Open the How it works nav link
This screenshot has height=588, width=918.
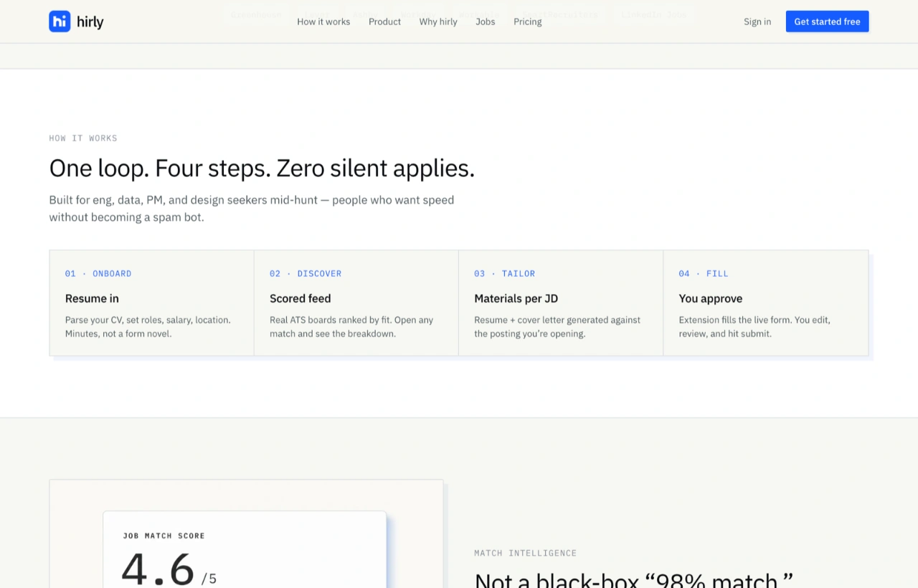click(323, 22)
